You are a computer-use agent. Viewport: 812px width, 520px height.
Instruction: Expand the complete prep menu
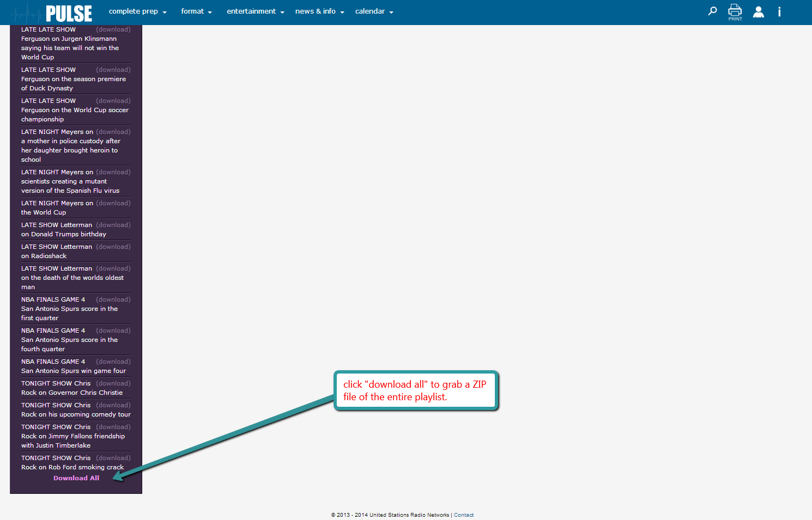[x=138, y=11]
